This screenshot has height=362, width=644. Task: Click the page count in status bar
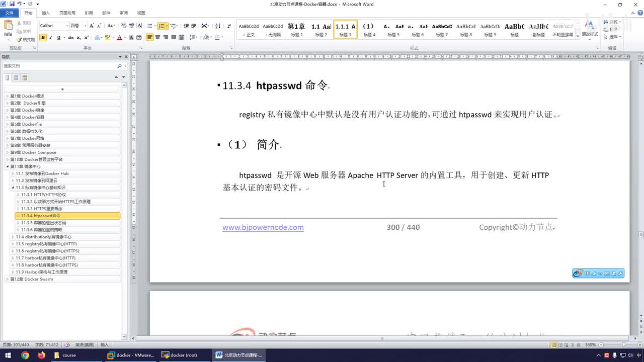pos(16,345)
